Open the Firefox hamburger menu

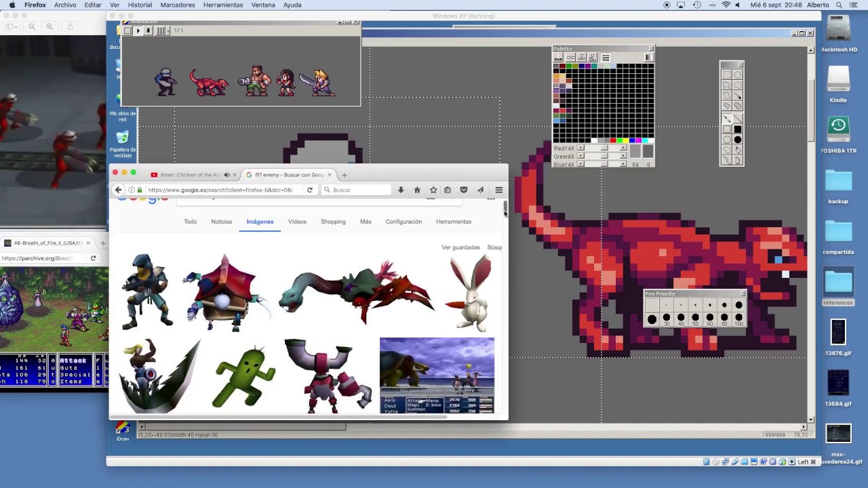(x=498, y=190)
